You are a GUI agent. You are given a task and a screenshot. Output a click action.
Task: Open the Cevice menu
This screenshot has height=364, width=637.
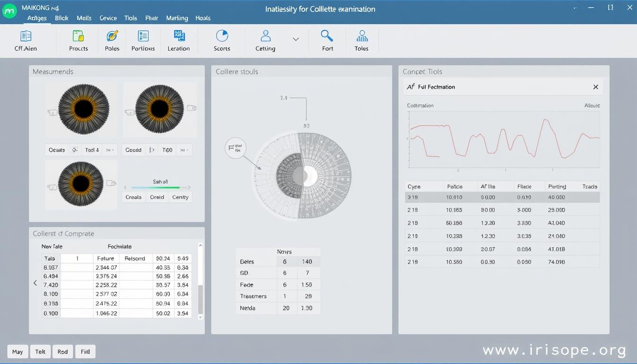[x=108, y=18]
